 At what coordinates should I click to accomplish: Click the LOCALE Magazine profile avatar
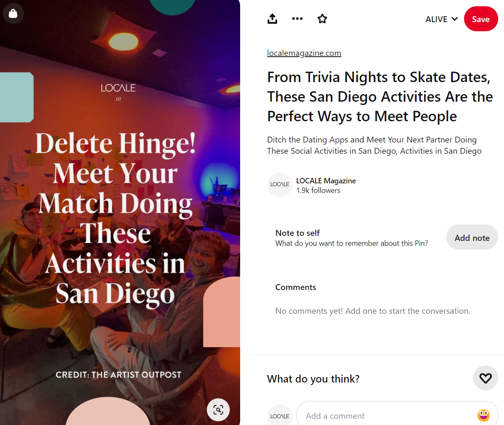click(x=280, y=185)
